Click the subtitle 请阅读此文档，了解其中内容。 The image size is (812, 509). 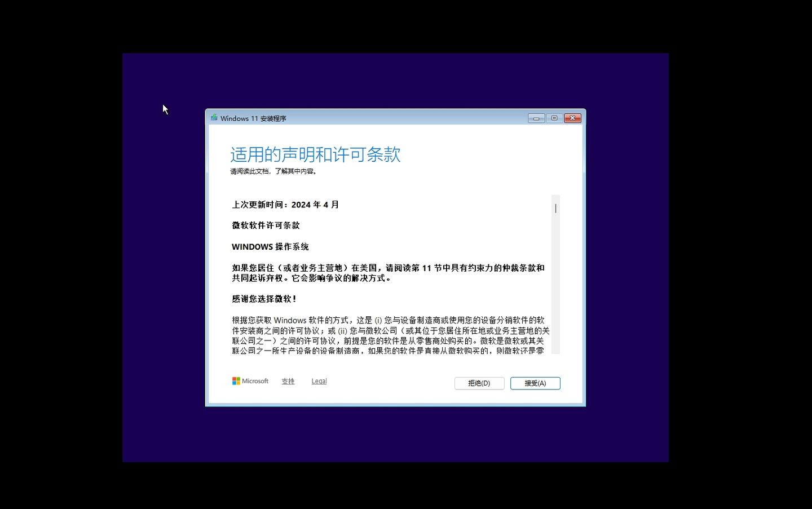coord(274,171)
